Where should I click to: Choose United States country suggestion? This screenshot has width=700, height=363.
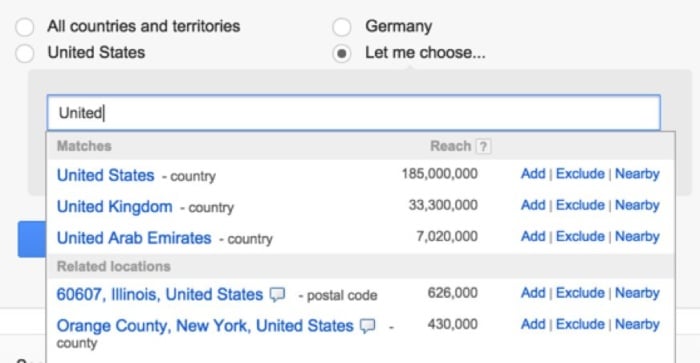pos(105,175)
